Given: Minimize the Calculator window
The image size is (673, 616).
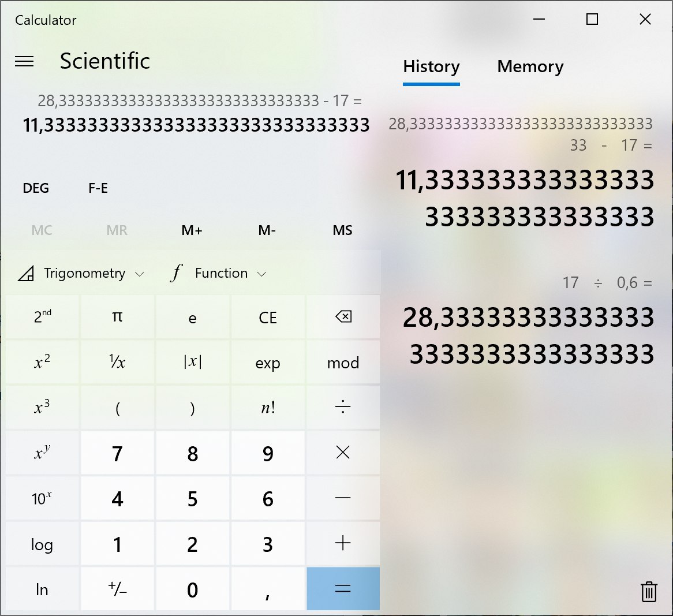Looking at the screenshot, I should [539, 19].
